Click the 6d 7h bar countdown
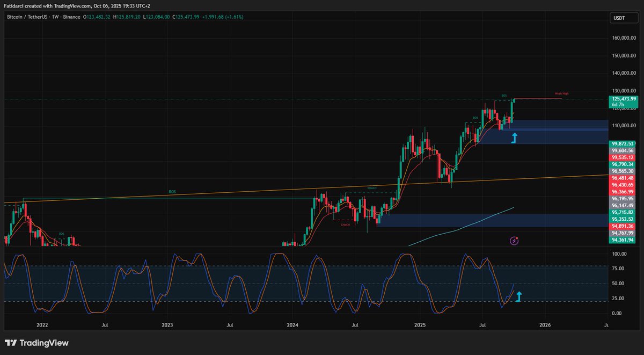 [x=619, y=105]
